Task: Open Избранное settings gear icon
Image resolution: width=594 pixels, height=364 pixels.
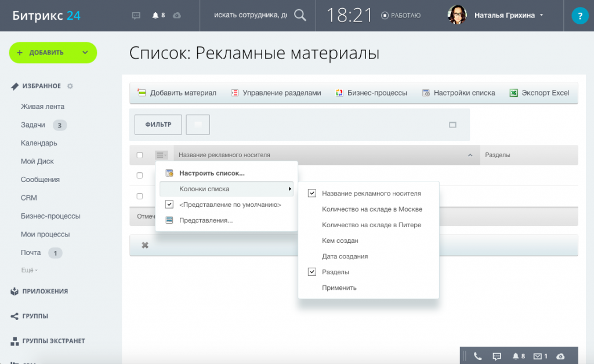Action: tap(70, 86)
